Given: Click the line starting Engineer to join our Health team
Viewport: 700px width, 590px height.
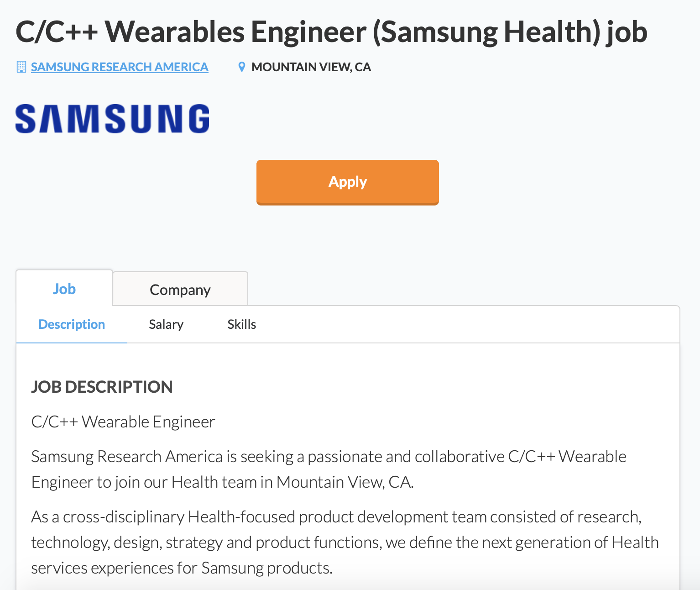Looking at the screenshot, I should (223, 482).
